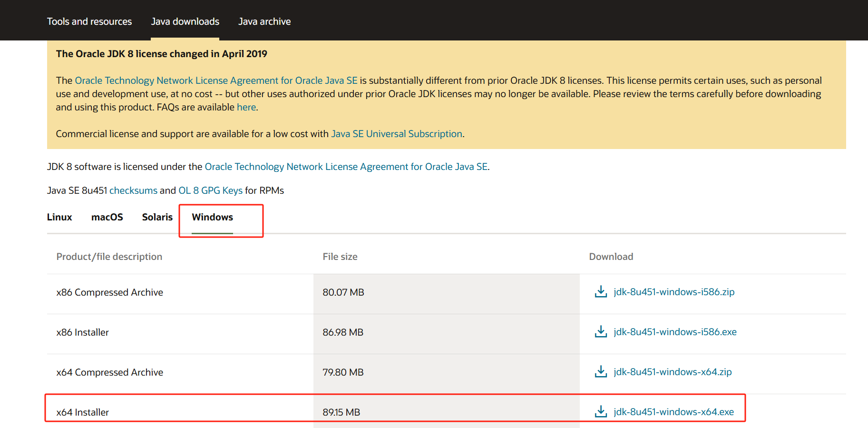
Task: Download jdk-8u451-windows-i586.zip file link
Action: pos(674,292)
